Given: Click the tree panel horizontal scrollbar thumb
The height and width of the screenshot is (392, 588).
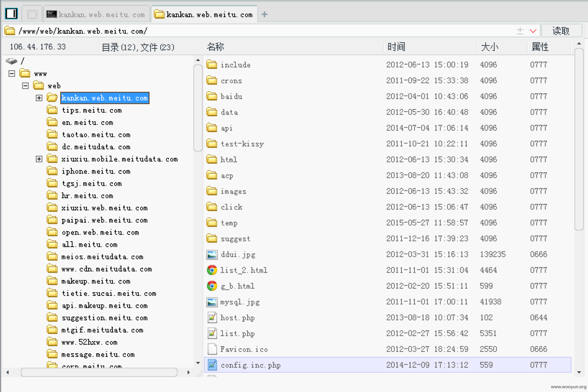Looking at the screenshot, I should [x=99, y=372].
